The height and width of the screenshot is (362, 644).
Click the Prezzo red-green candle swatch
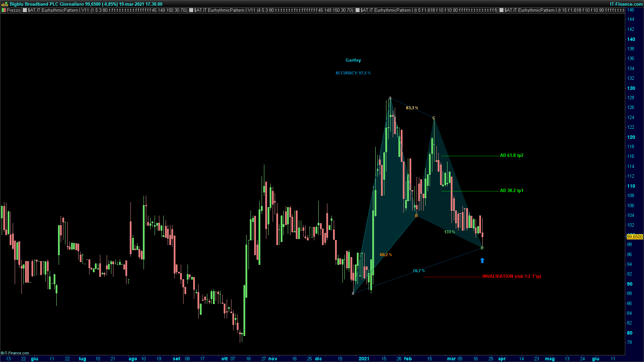coord(4,10)
